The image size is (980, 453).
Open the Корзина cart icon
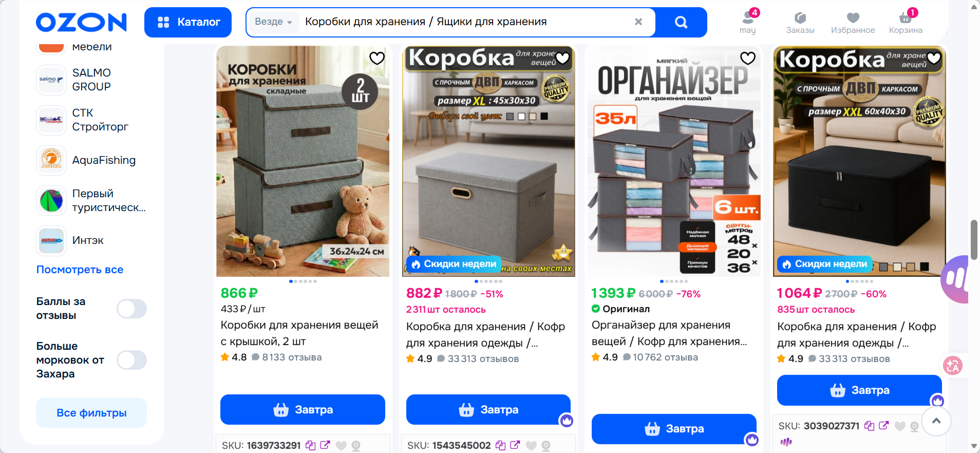[x=906, y=22]
